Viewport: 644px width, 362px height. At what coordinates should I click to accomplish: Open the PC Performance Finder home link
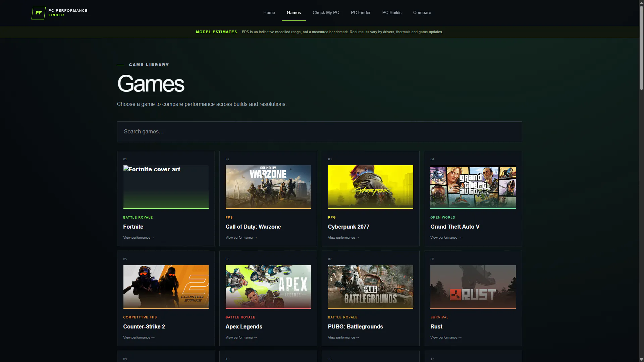[60, 13]
